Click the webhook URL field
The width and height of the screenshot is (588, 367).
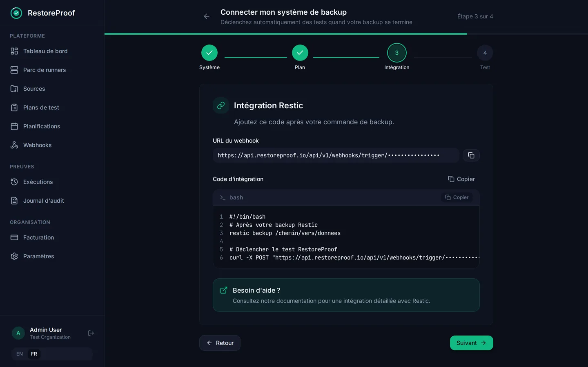(x=336, y=155)
